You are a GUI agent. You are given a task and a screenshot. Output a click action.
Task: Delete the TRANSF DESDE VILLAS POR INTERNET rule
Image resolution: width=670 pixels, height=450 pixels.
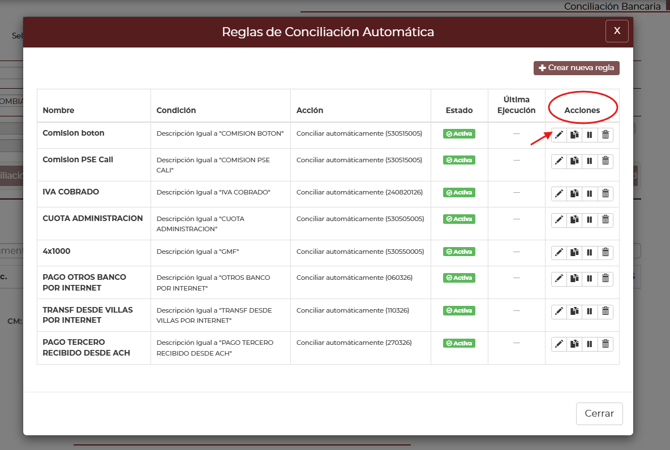(x=605, y=311)
